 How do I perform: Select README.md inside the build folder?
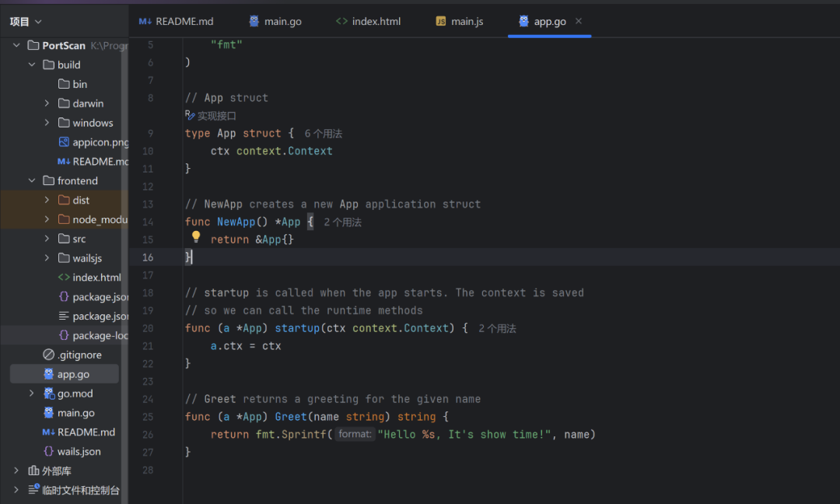point(93,161)
